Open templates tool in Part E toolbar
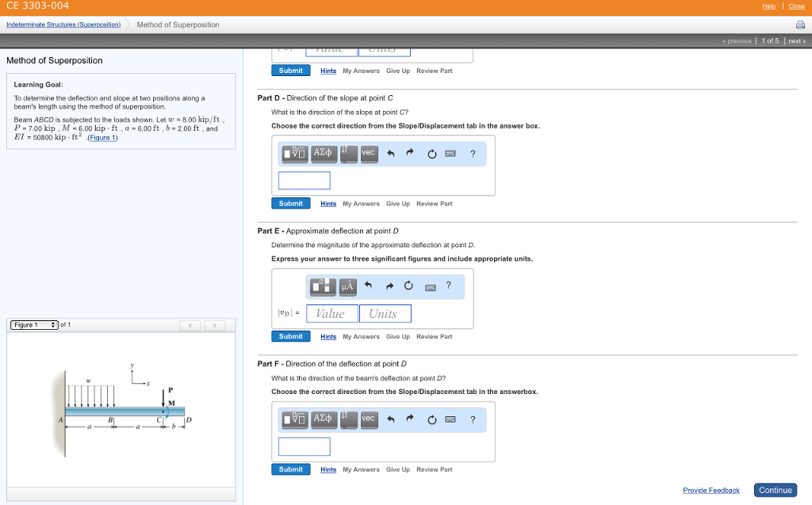The width and height of the screenshot is (812, 505). pyautogui.click(x=323, y=286)
